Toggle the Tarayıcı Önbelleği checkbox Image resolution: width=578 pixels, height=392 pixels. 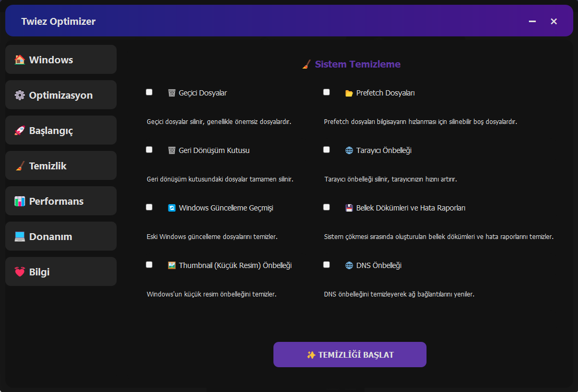[x=326, y=150]
